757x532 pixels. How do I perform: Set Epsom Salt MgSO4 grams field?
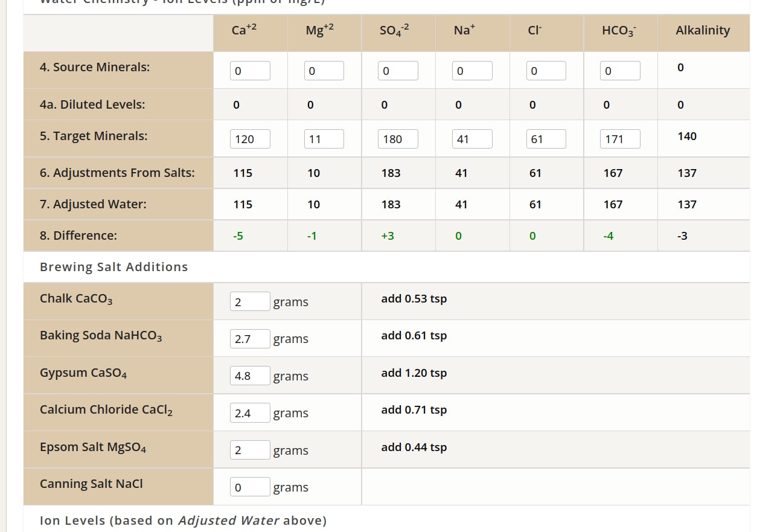point(250,450)
